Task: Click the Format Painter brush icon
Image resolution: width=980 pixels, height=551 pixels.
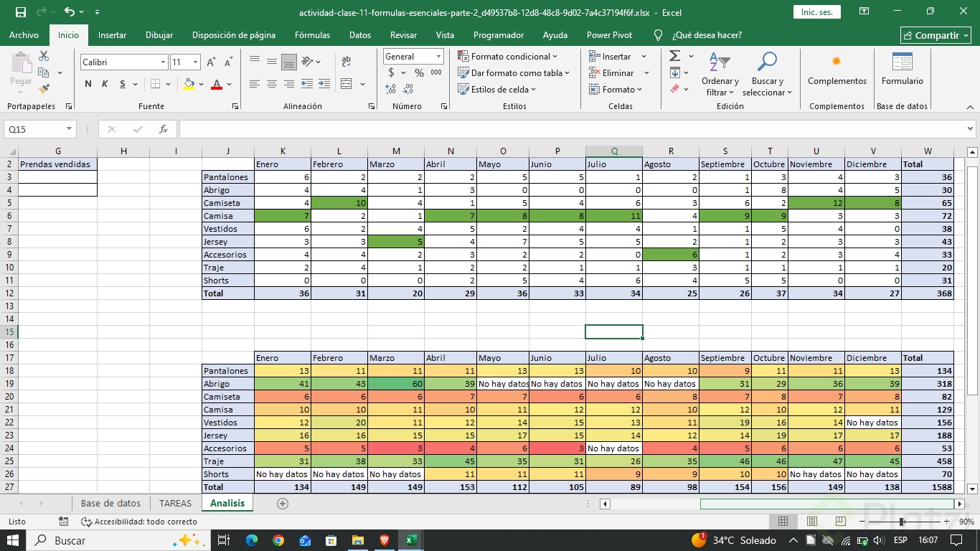Action: pyautogui.click(x=44, y=89)
